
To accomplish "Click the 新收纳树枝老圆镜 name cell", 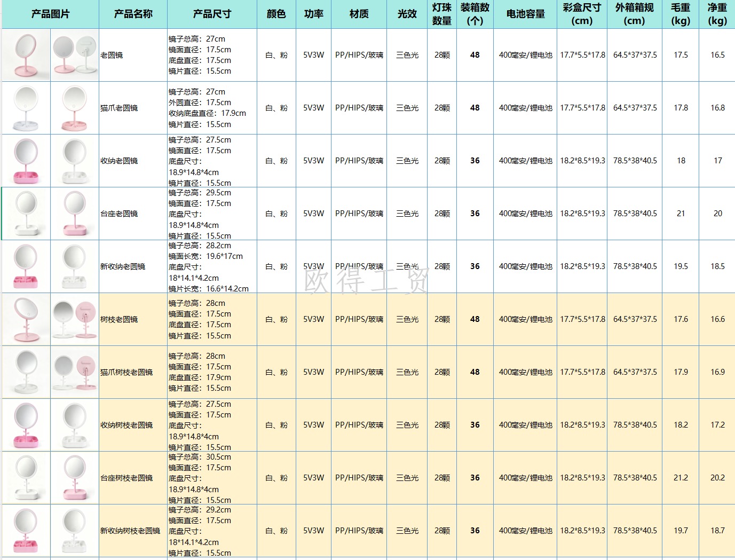I will point(133,531).
